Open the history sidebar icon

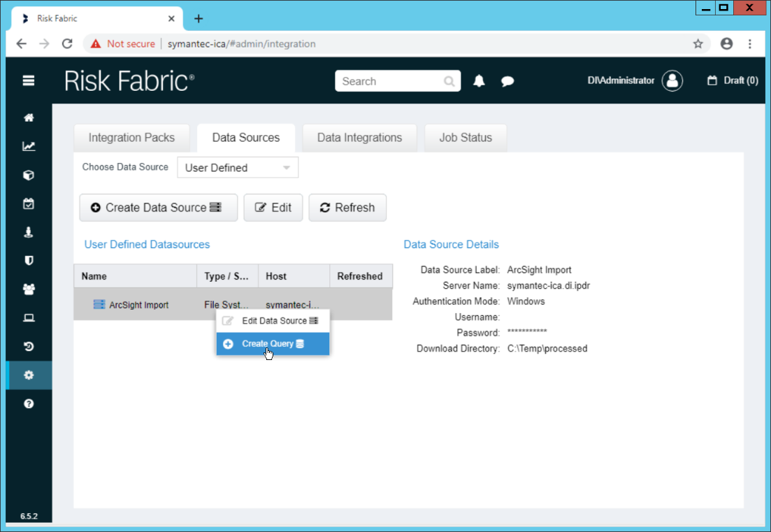tap(29, 347)
